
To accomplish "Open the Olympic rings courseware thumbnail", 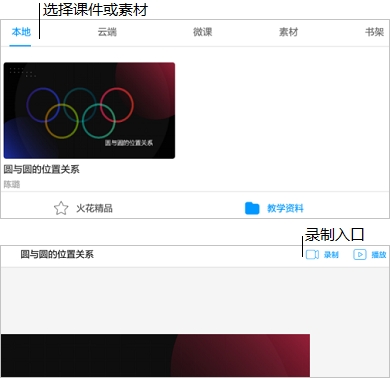I will 89,110.
